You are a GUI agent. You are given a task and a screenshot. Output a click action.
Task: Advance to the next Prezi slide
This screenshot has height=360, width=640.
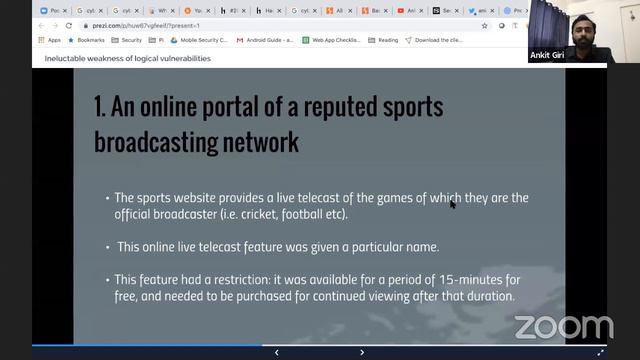tap(362, 352)
